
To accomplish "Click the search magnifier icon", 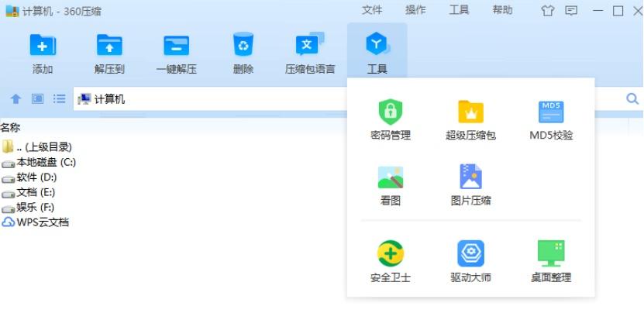I will point(632,98).
